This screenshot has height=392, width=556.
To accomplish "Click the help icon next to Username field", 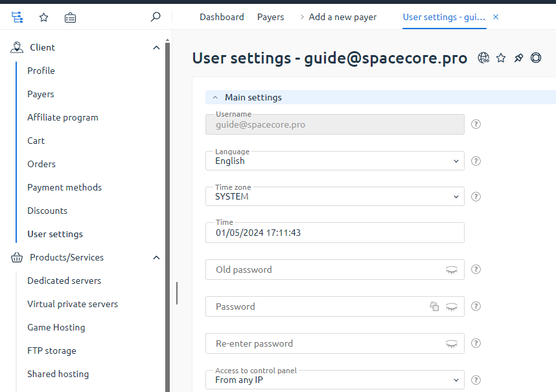I will point(476,124).
